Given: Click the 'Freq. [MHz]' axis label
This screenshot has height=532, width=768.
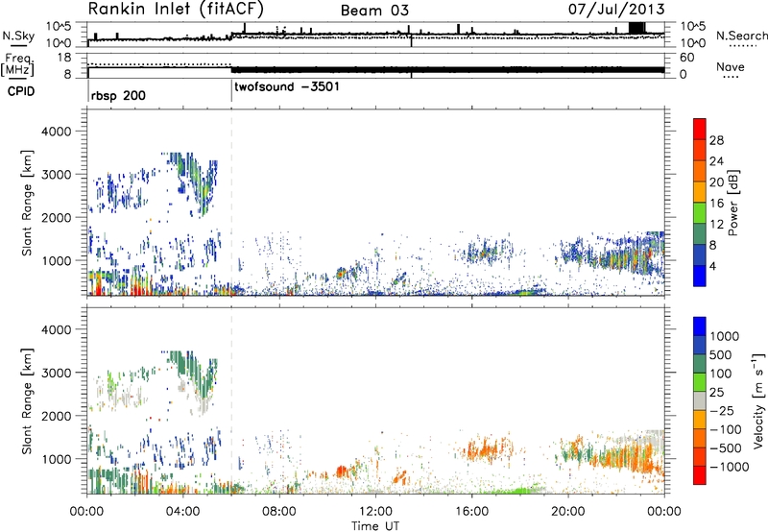Looking at the screenshot, I should (18, 64).
